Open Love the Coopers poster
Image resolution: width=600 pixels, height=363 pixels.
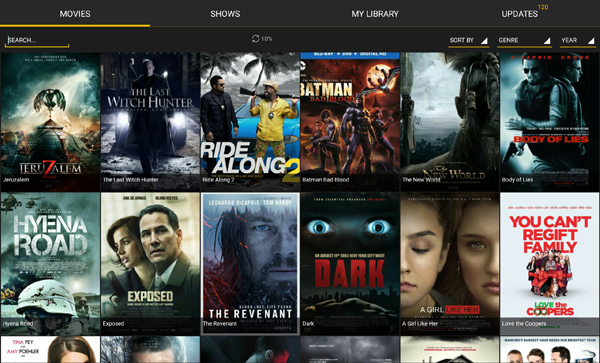click(549, 264)
